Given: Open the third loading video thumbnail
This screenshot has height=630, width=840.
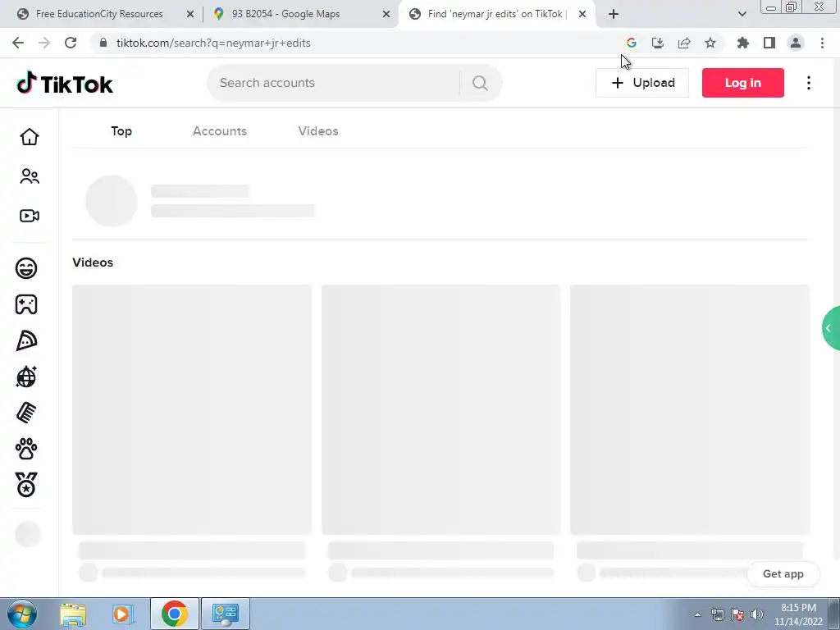Looking at the screenshot, I should [690, 410].
